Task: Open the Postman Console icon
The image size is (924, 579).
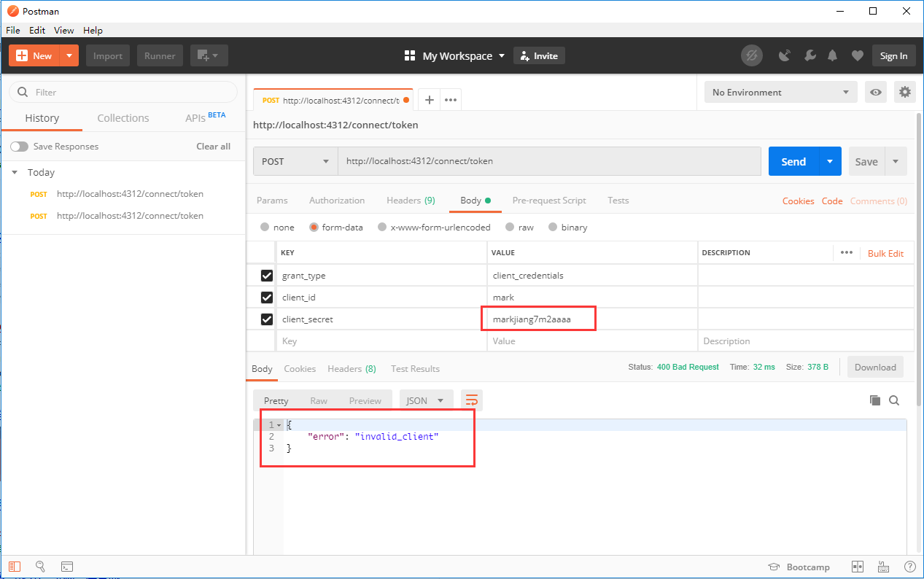Action: point(66,567)
